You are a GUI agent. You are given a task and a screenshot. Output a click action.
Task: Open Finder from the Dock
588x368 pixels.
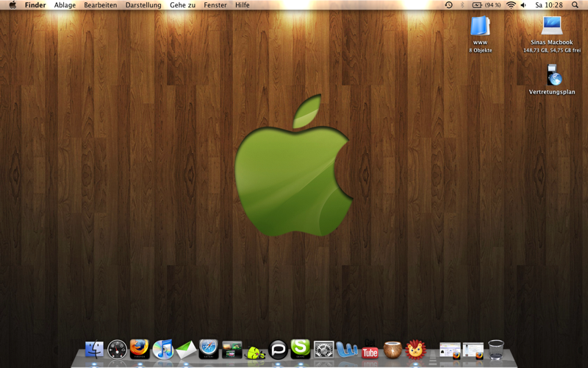coord(94,349)
